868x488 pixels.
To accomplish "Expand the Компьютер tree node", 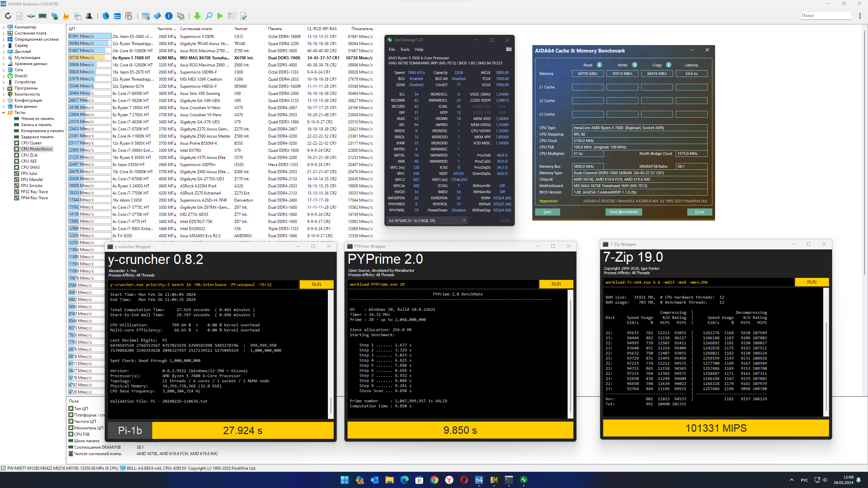I will (x=4, y=27).
